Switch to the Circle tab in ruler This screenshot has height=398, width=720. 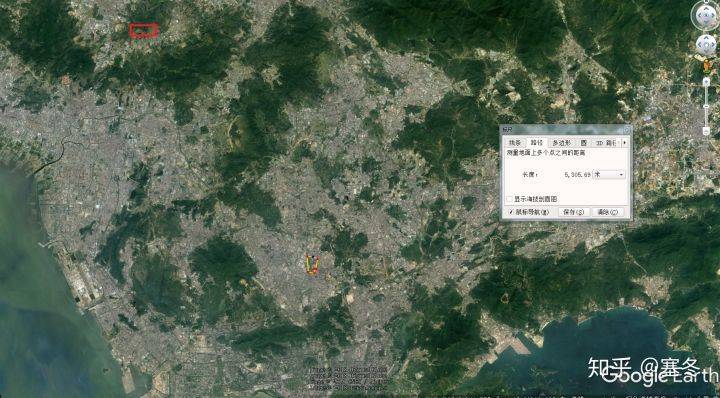pyautogui.click(x=583, y=143)
